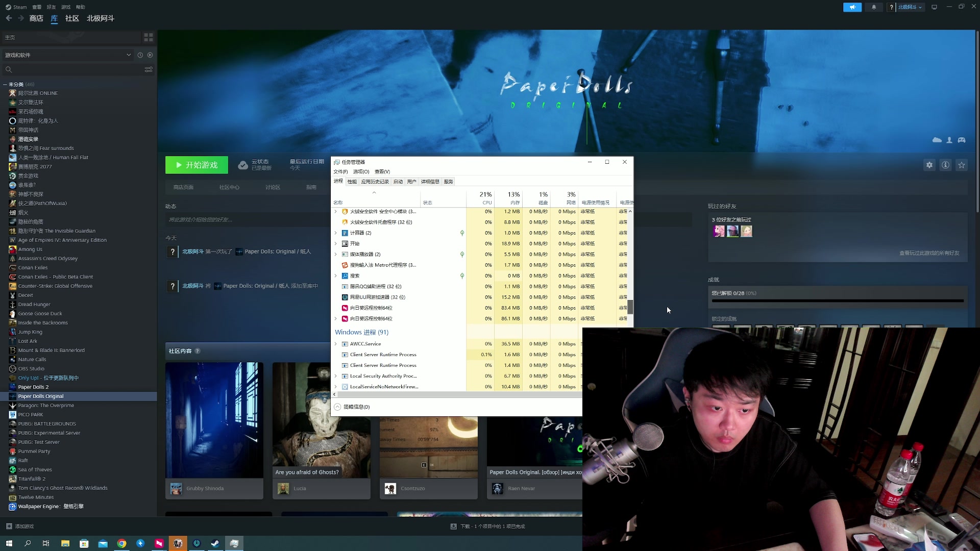
Task: Open notifications bell icon
Action: click(x=874, y=7)
